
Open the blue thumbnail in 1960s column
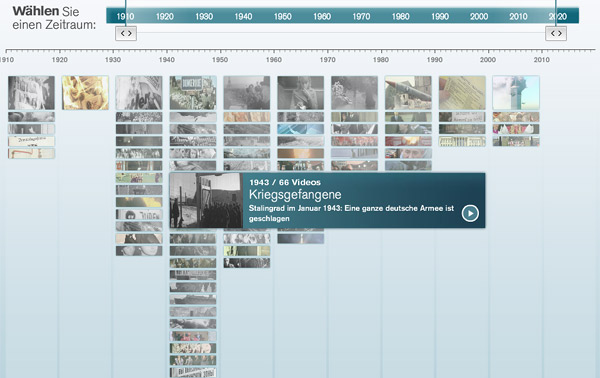coord(301,129)
